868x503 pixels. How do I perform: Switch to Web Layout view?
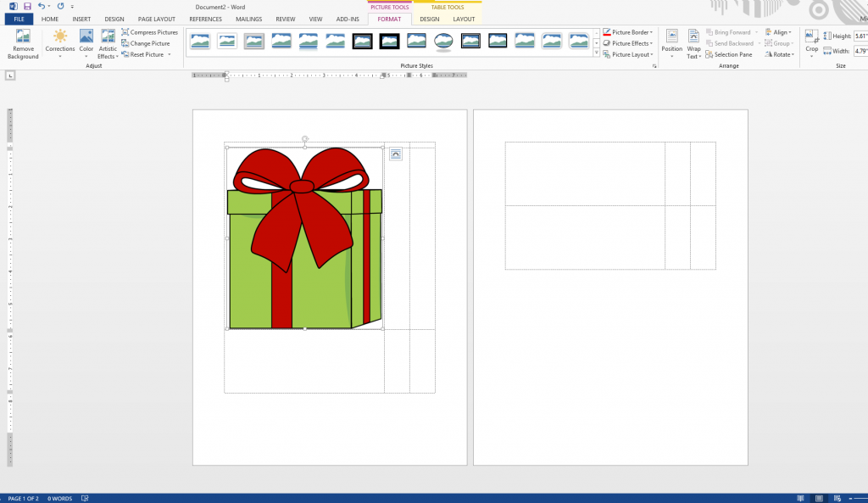837,499
